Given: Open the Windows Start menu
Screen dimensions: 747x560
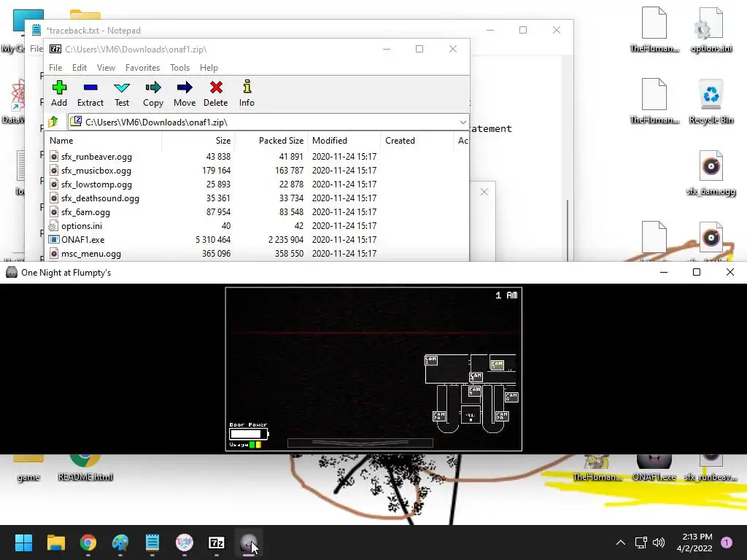Looking at the screenshot, I should 23,542.
